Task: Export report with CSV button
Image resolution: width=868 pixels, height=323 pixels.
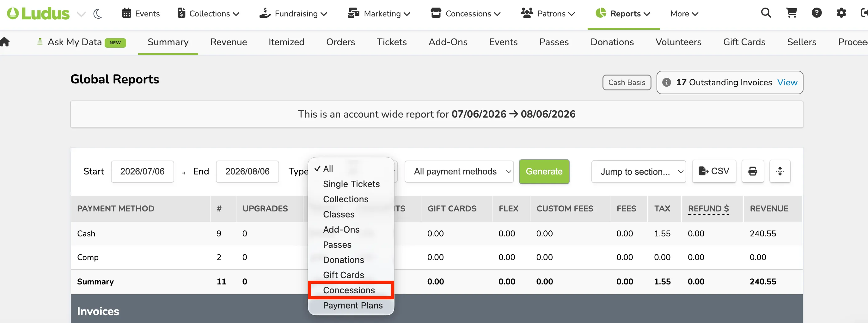Action: pyautogui.click(x=714, y=171)
